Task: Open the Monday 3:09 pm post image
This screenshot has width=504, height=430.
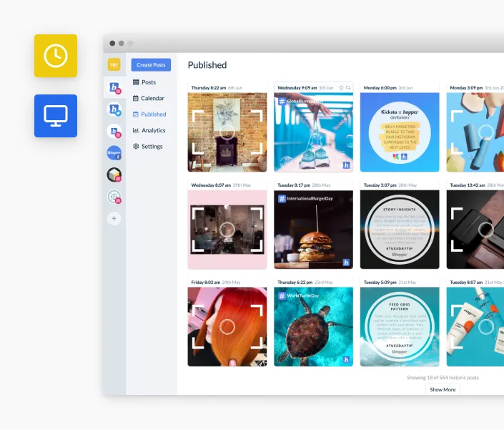Action: [x=475, y=132]
